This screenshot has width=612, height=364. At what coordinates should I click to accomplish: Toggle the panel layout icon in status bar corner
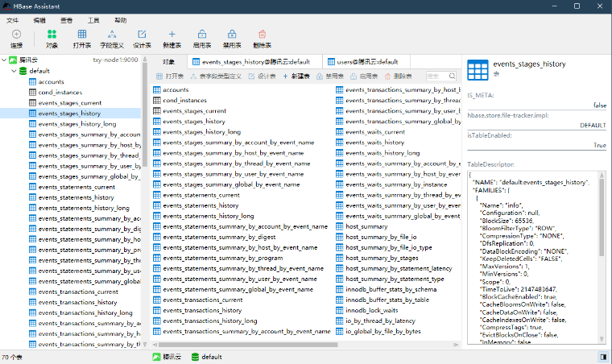(x=603, y=357)
